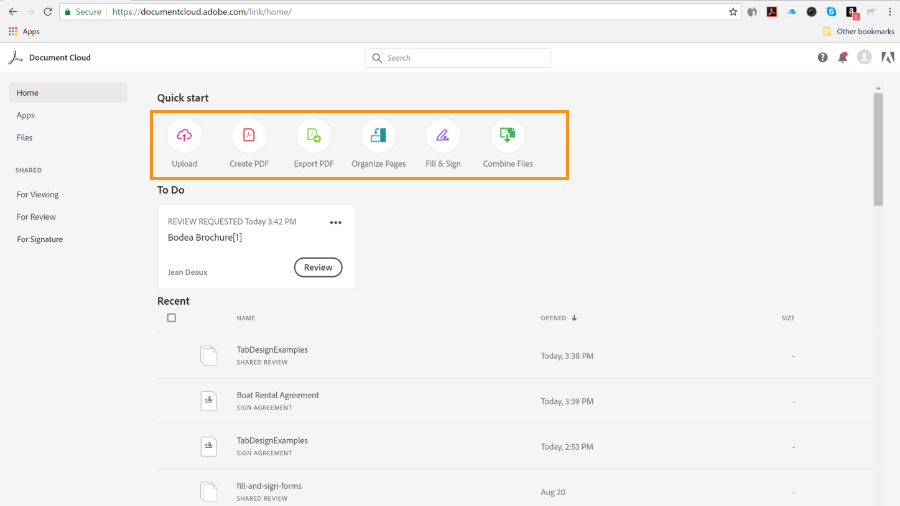Click the magnifier icon in the Search box
The width and height of the screenshot is (900, 506).
click(x=377, y=58)
